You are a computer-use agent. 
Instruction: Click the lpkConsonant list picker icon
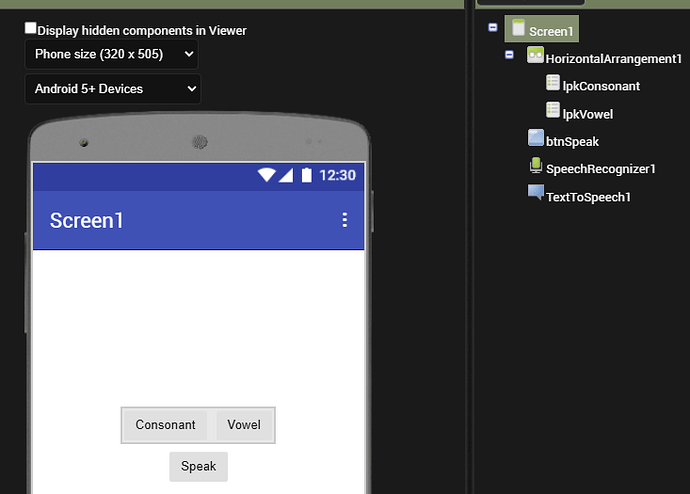point(552,85)
